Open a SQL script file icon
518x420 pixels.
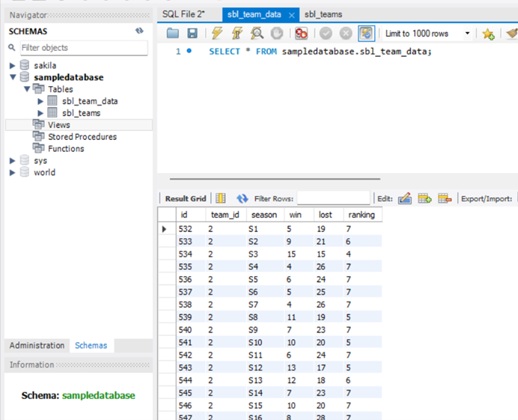(173, 34)
